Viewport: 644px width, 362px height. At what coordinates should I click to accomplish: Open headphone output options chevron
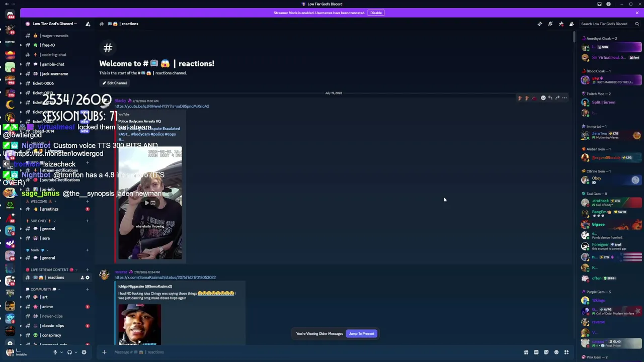tap(75, 352)
